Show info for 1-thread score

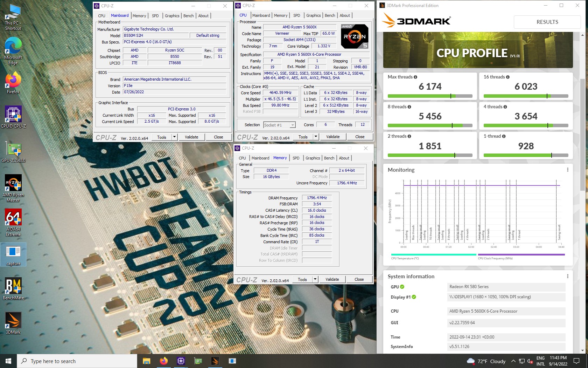[x=504, y=136]
